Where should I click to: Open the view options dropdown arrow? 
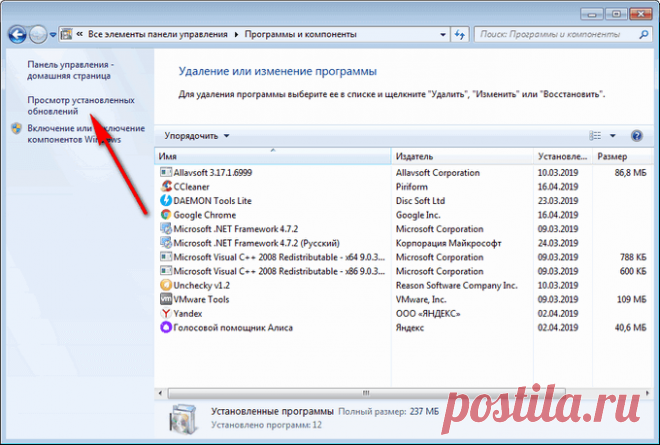(x=613, y=136)
